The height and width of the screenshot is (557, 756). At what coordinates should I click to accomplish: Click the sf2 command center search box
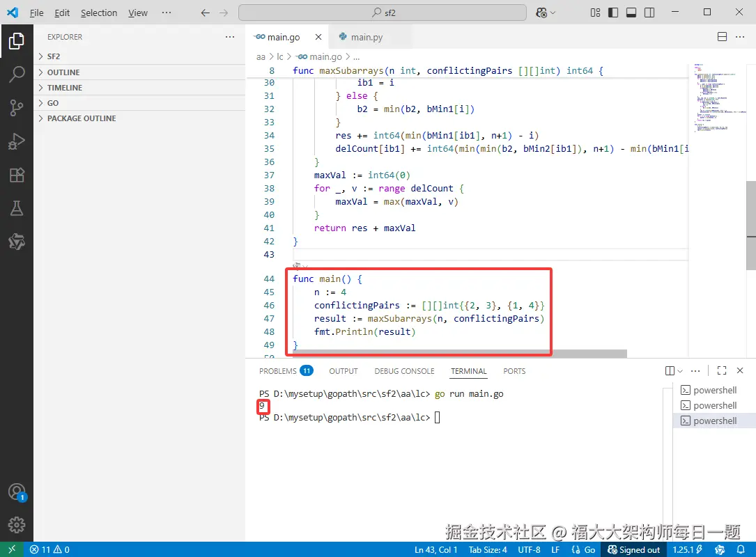pos(383,13)
